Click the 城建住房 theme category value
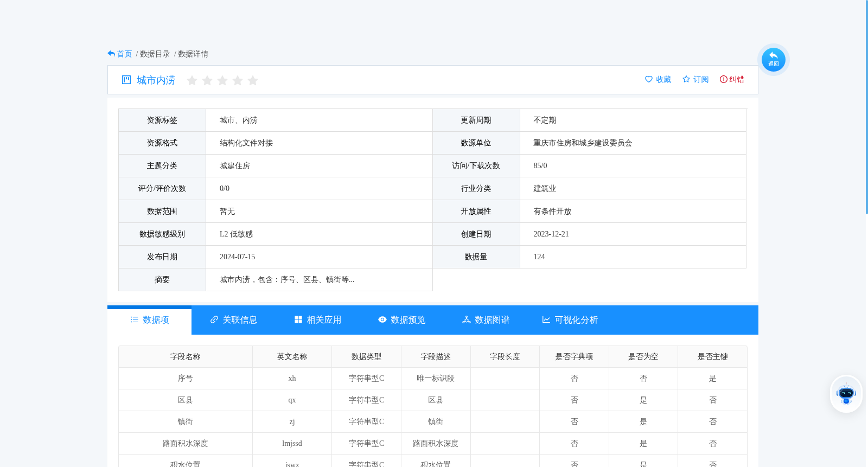This screenshot has width=868, height=467. click(235, 166)
